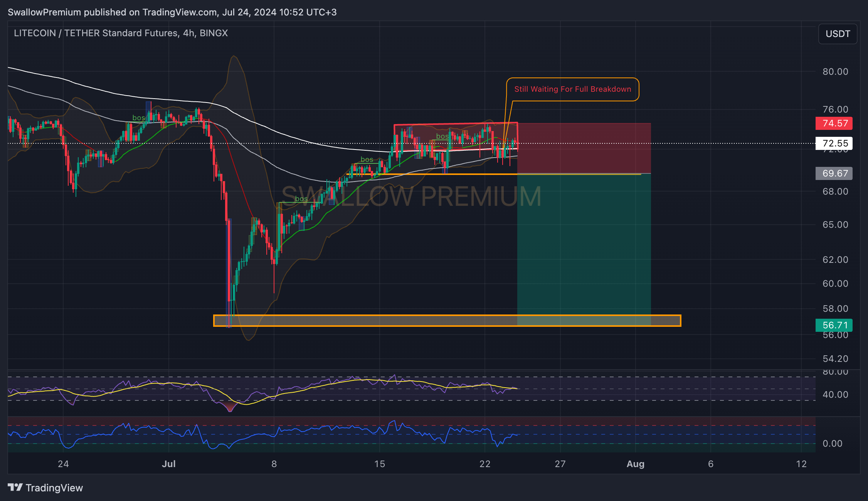The width and height of the screenshot is (868, 501).
Task: Click the green 56.71 target price label
Action: [x=834, y=325]
